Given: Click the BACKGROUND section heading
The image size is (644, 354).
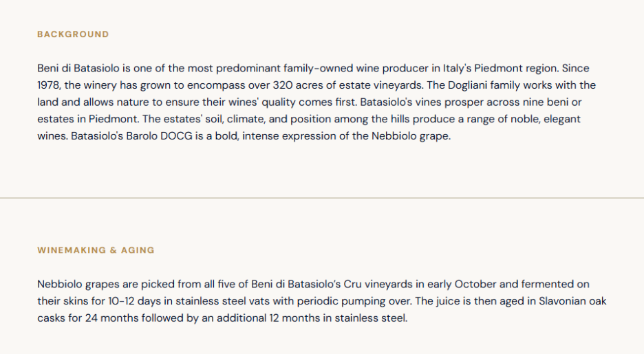Looking at the screenshot, I should pyautogui.click(x=73, y=34).
